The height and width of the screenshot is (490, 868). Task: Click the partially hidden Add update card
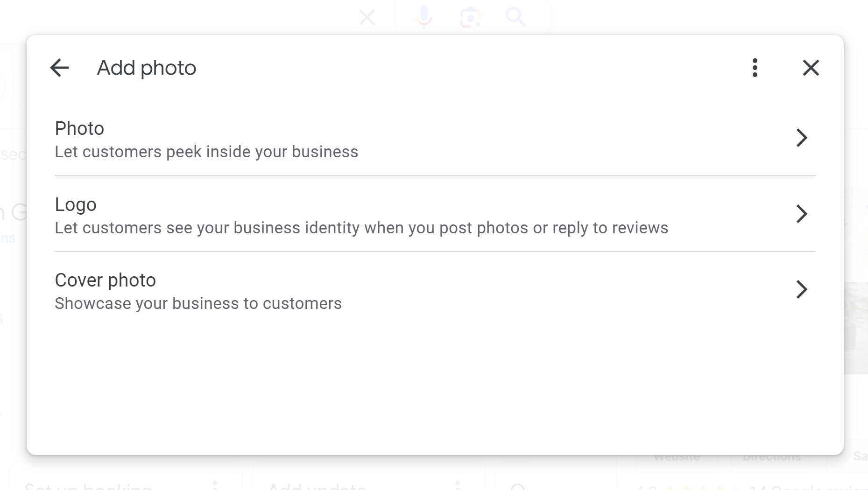click(x=318, y=484)
